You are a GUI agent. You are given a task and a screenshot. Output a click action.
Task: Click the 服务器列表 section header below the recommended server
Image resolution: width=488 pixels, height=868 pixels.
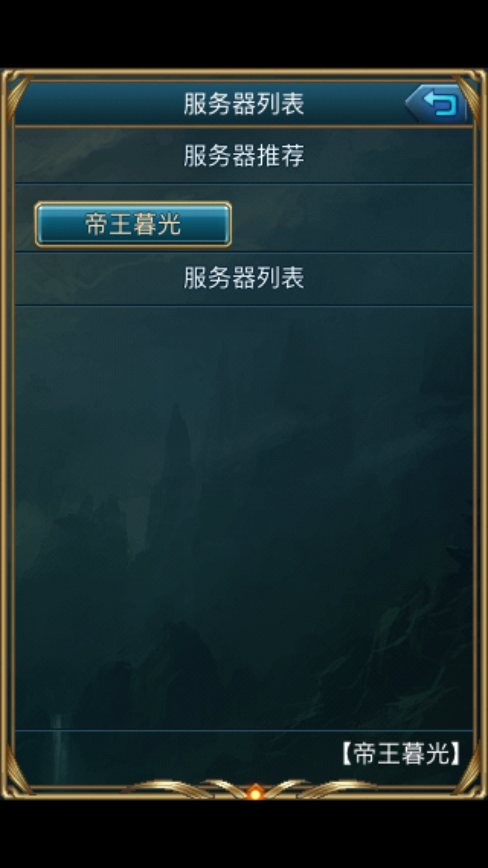tap(244, 278)
